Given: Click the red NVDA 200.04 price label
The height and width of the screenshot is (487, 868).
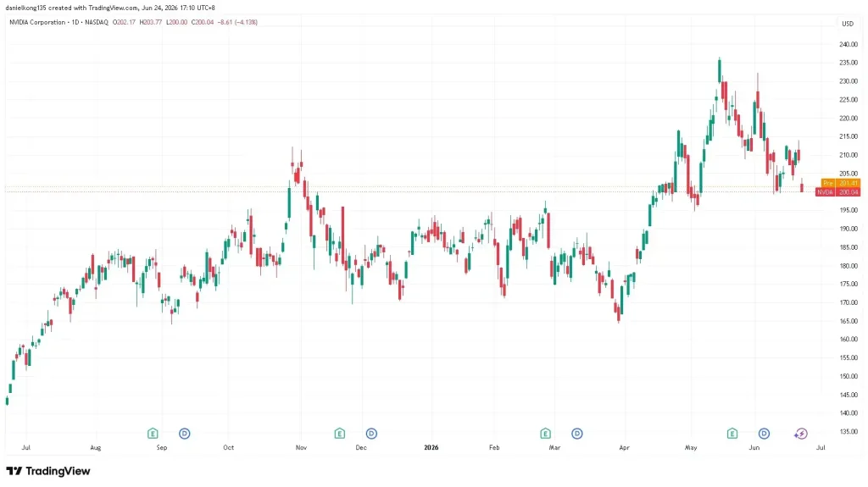Looking at the screenshot, I should tap(837, 192).
